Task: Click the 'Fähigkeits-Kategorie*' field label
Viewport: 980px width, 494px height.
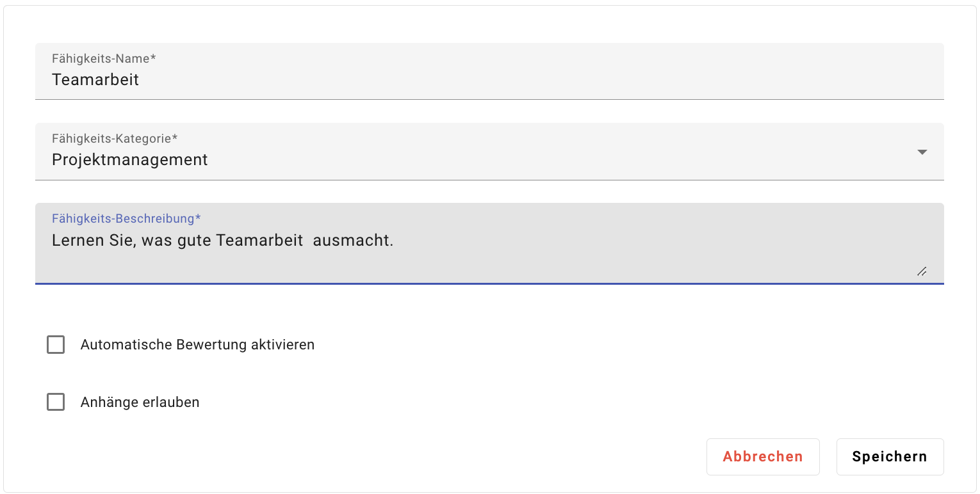Action: [115, 138]
